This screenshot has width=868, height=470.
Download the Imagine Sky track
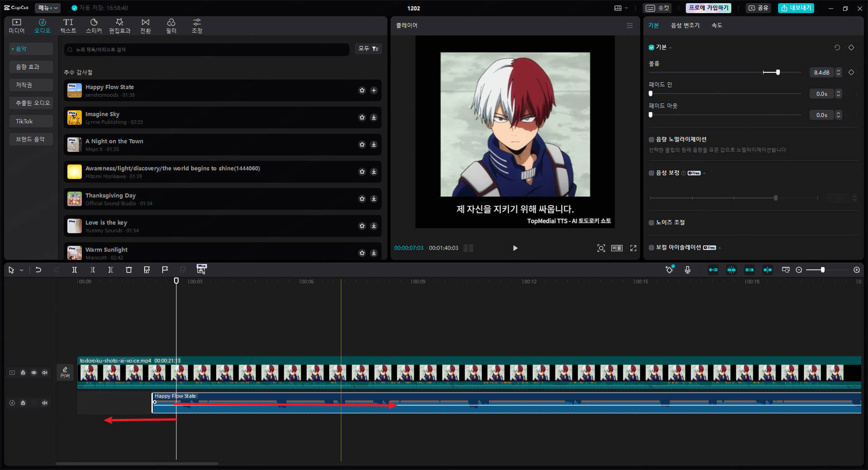374,117
